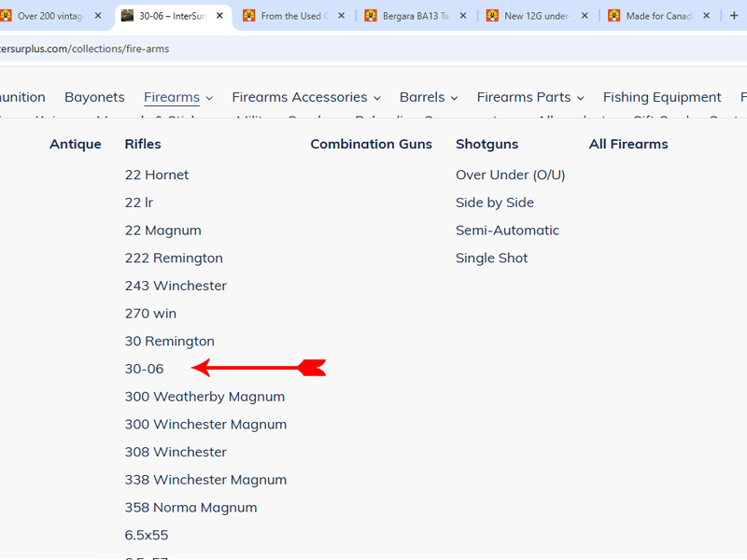Switch to the 'New 12G under' tab
This screenshot has width=747, height=560.
538,16
